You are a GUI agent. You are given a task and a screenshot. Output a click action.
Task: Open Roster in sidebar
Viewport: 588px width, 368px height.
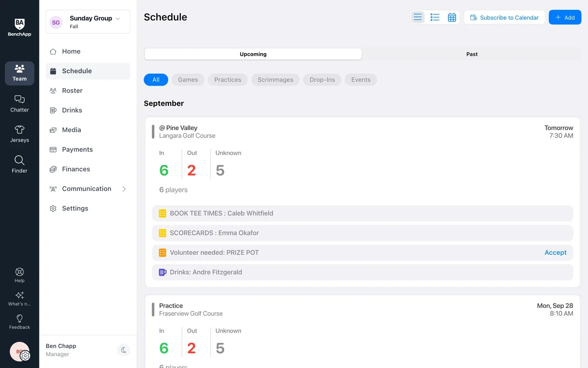point(88,91)
